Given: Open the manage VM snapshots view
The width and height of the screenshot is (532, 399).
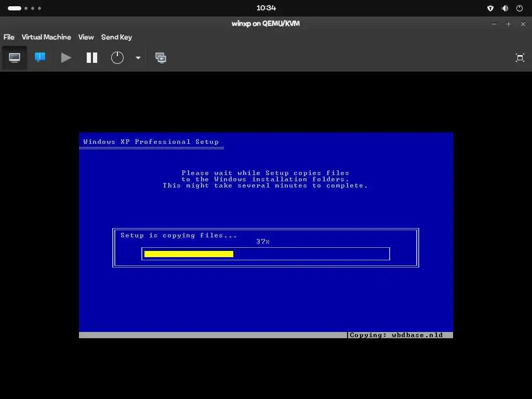Looking at the screenshot, I should (x=161, y=58).
